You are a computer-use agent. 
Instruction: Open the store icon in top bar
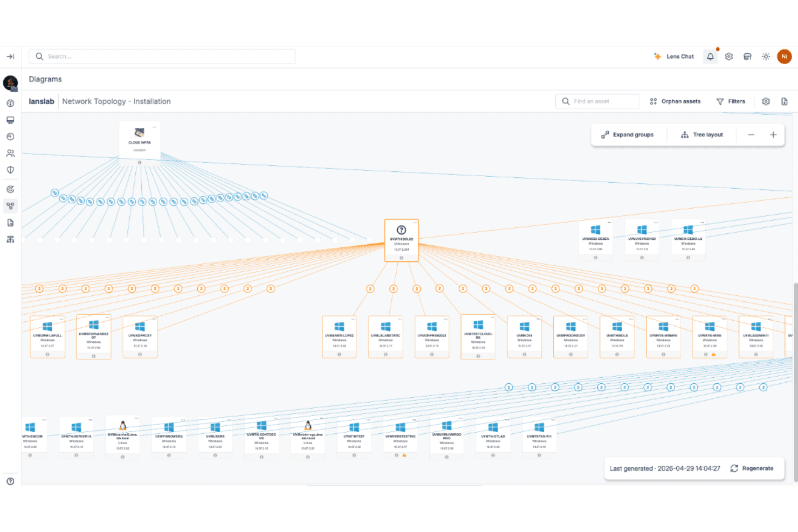(747, 57)
